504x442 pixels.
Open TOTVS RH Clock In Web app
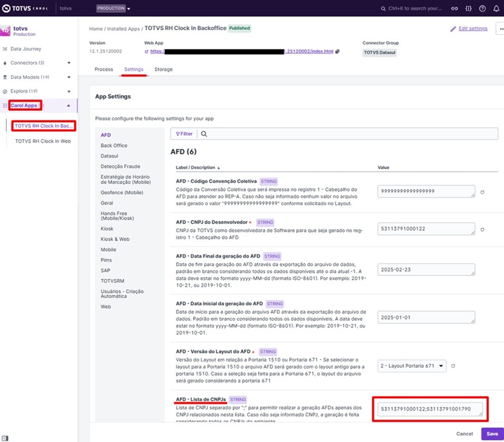point(43,141)
